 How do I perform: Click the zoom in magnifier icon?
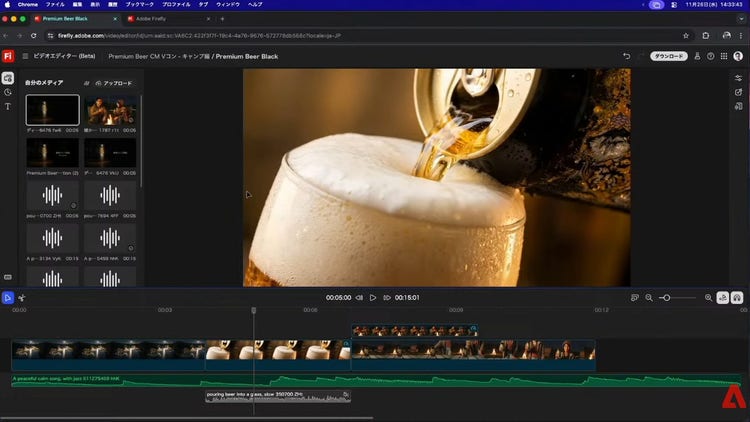coord(708,297)
